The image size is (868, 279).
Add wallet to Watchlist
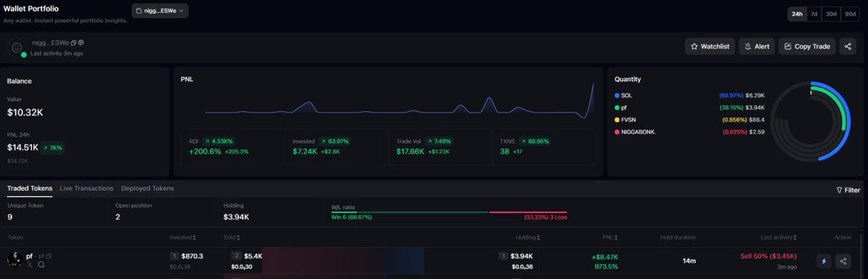(x=709, y=46)
